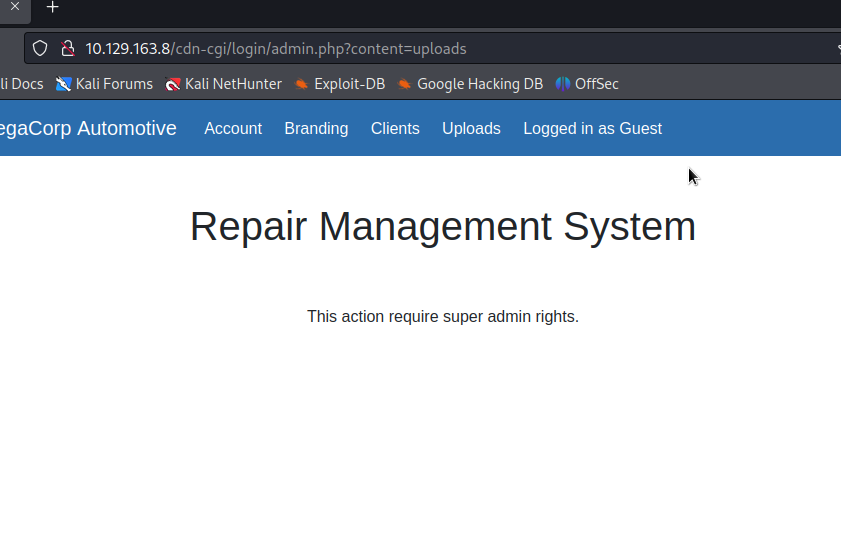
Task: Click the icon at the address bar's right edge
Action: tap(837, 48)
